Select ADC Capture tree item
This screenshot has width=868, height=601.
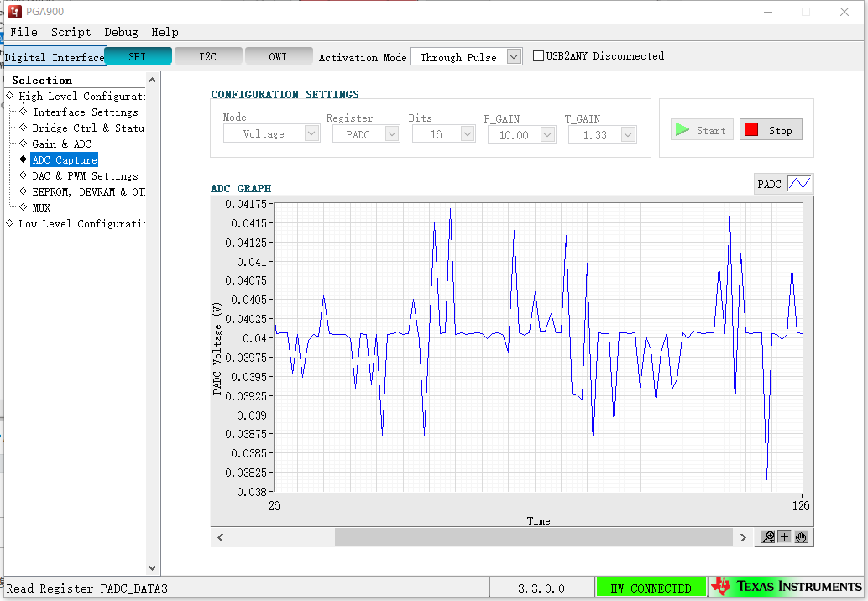[64, 160]
